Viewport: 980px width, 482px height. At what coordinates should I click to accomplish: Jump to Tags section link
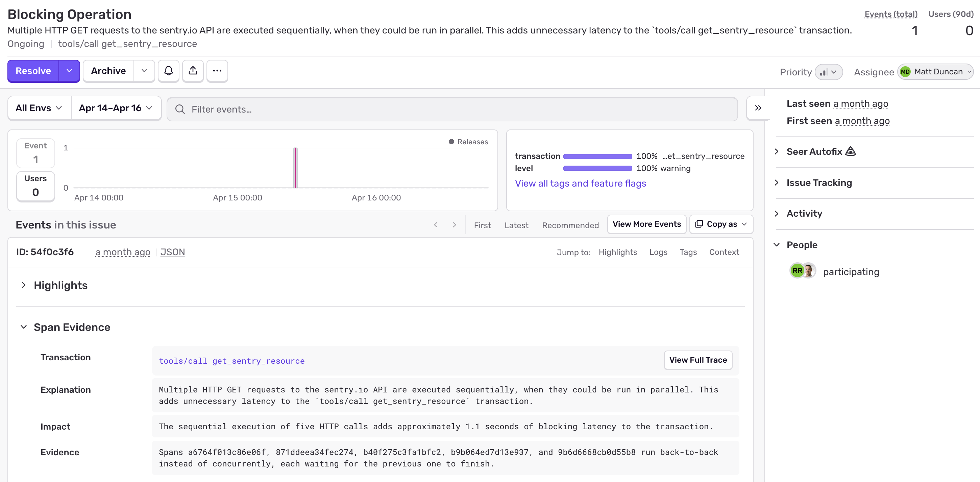tap(688, 252)
